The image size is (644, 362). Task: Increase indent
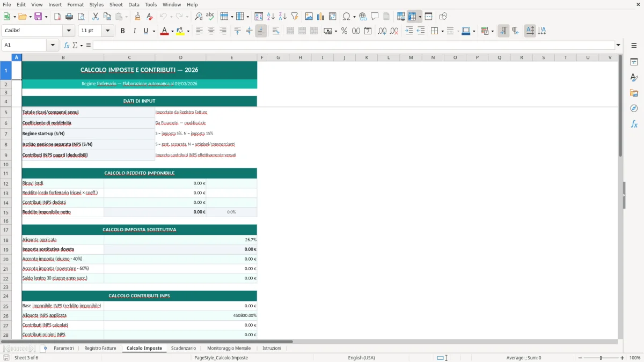click(x=409, y=31)
